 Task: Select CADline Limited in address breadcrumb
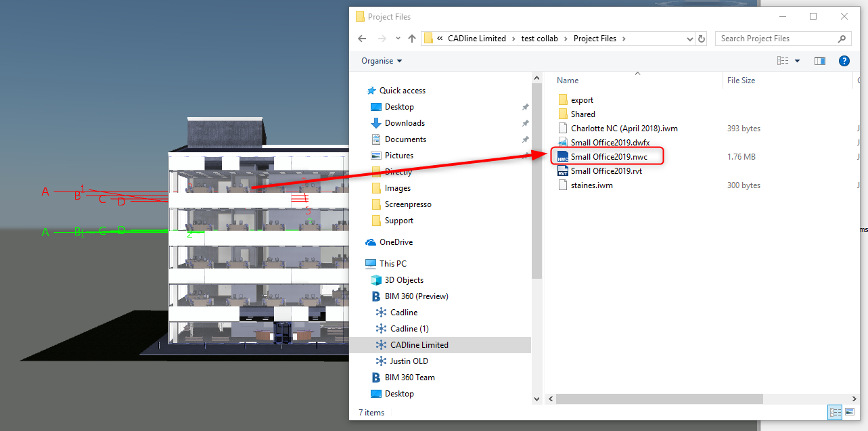coord(476,39)
